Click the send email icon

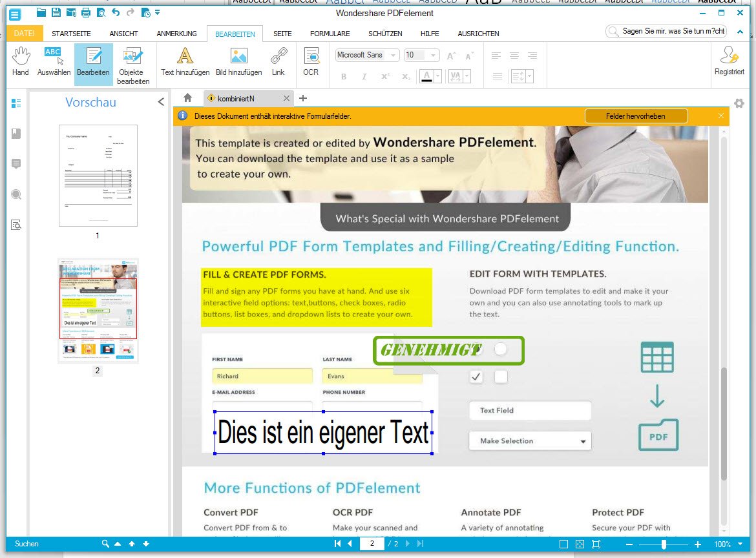[x=71, y=12]
